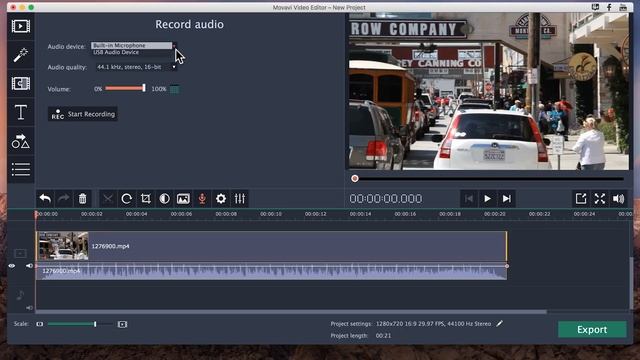
Task: Open the Audio equalizer sliders icon
Action: (240, 199)
